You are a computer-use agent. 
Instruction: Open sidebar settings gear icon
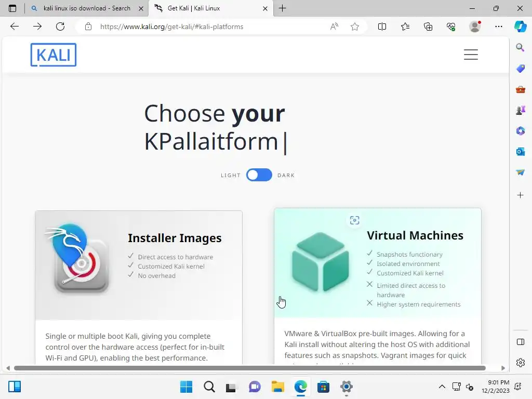520,363
